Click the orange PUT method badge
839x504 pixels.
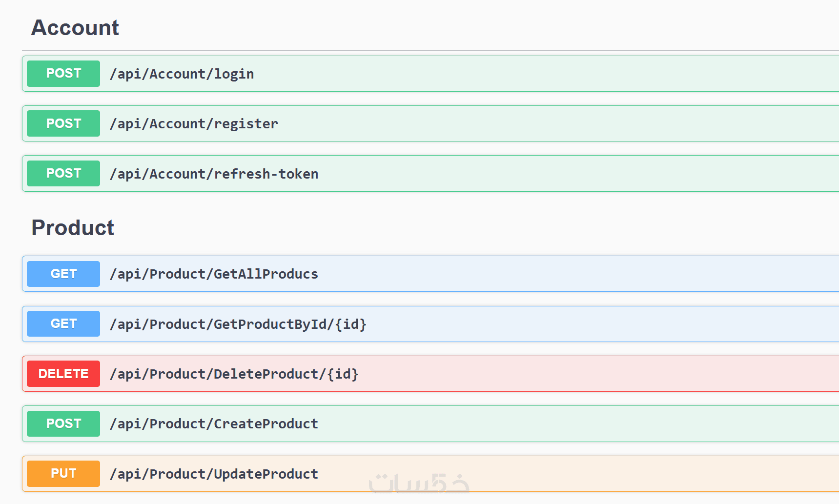point(63,473)
